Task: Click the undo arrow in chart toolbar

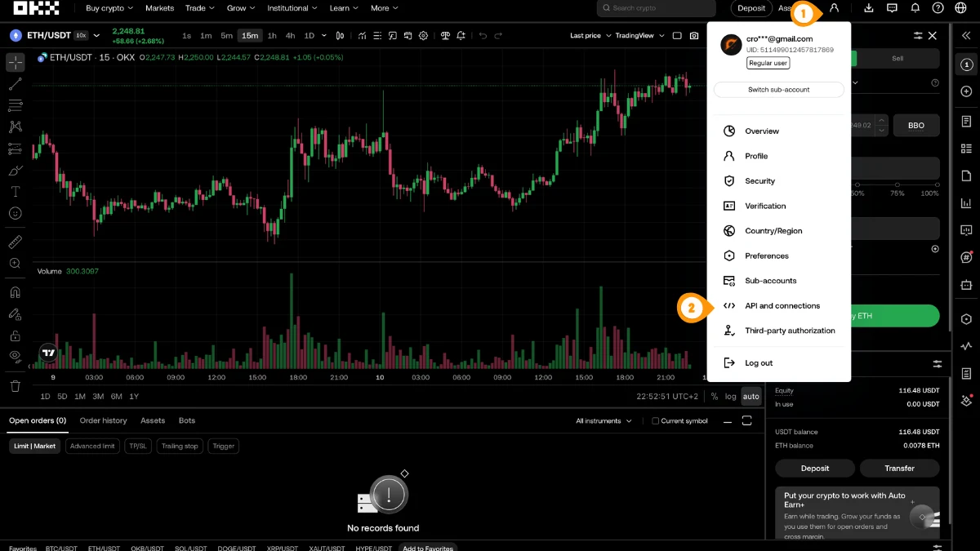Action: 483,36
